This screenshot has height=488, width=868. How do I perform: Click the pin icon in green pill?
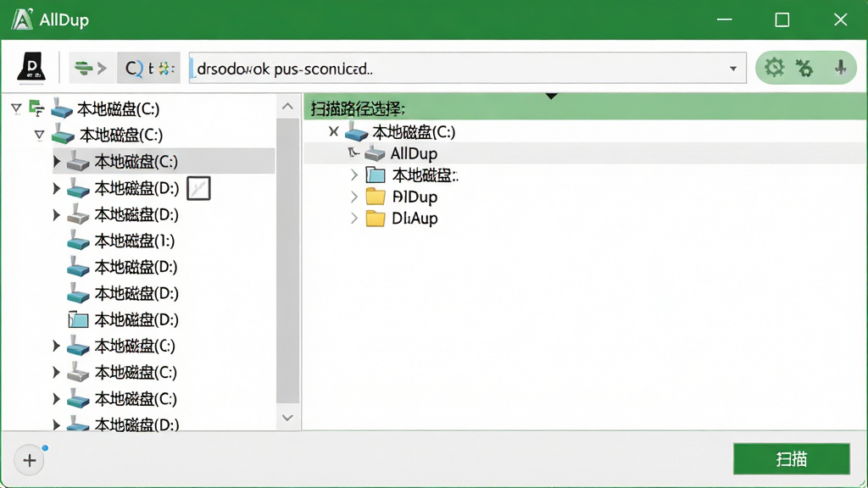point(840,68)
